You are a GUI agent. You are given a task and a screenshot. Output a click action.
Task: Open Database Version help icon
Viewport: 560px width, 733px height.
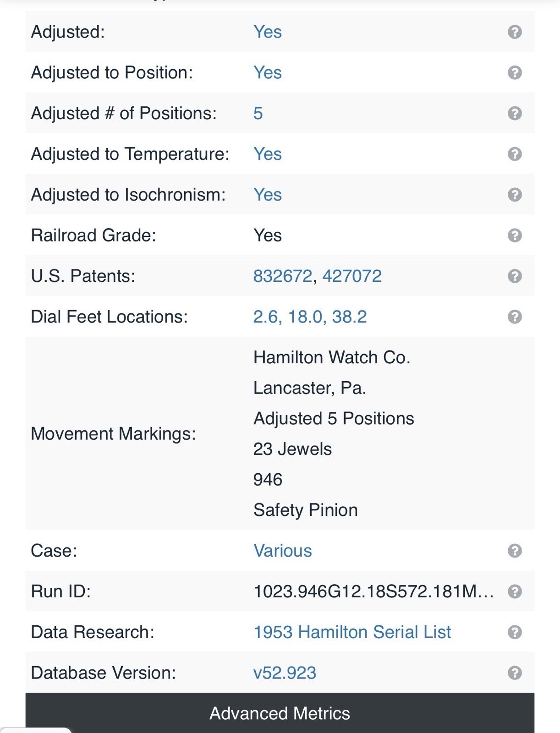(x=515, y=673)
